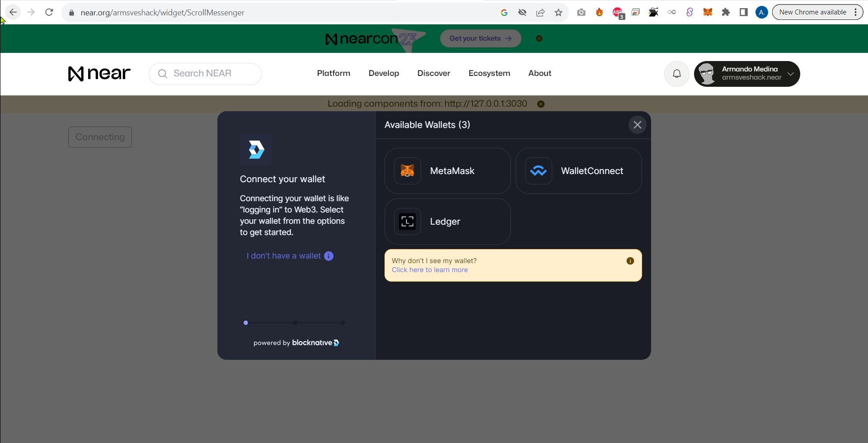Click I don't have a wallet link
This screenshot has height=443, width=868.
click(283, 256)
